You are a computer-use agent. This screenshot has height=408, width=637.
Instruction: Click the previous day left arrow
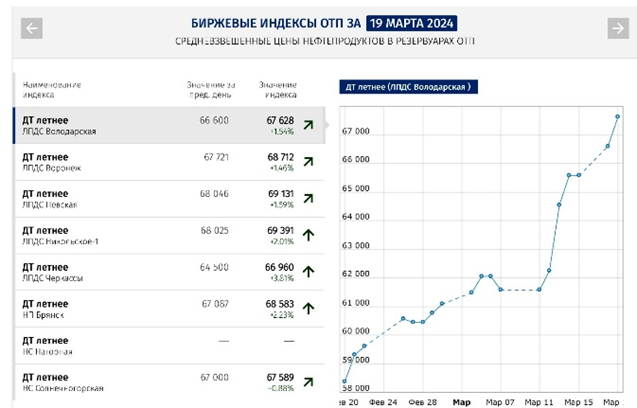tap(32, 28)
